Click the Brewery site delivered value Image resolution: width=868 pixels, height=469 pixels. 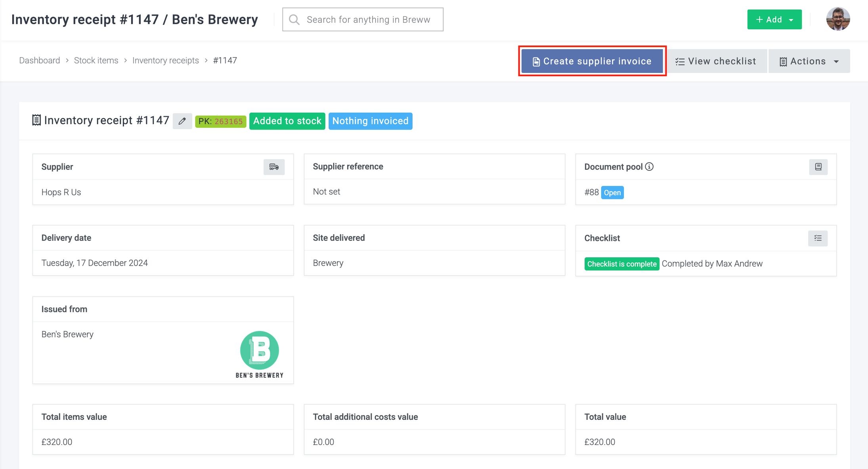coord(328,263)
